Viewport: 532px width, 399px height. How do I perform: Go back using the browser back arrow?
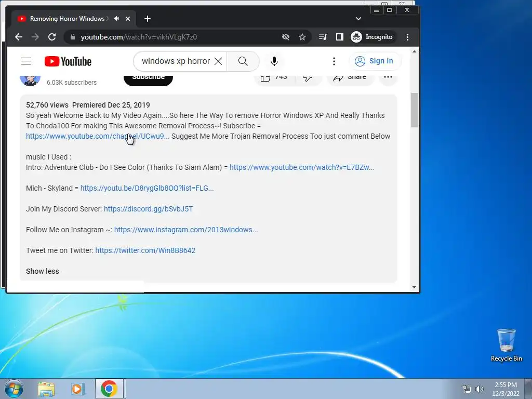[19, 37]
